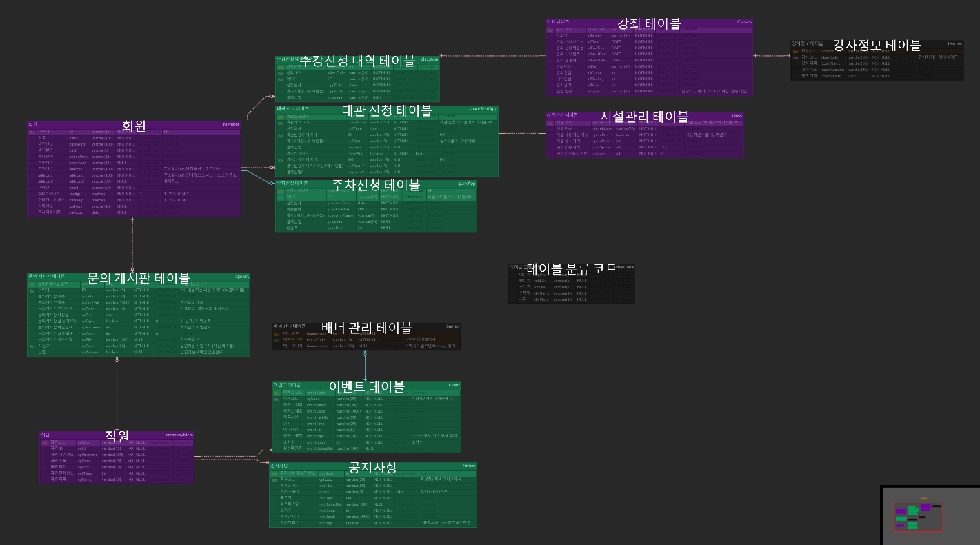The height and width of the screenshot is (545, 980).
Task: Click the primary key icon in QuesA table
Action: 32,284
